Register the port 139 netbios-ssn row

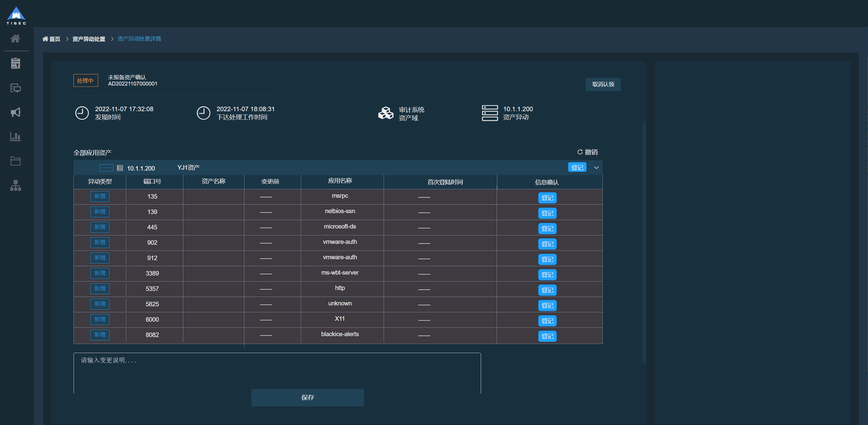pyautogui.click(x=547, y=213)
